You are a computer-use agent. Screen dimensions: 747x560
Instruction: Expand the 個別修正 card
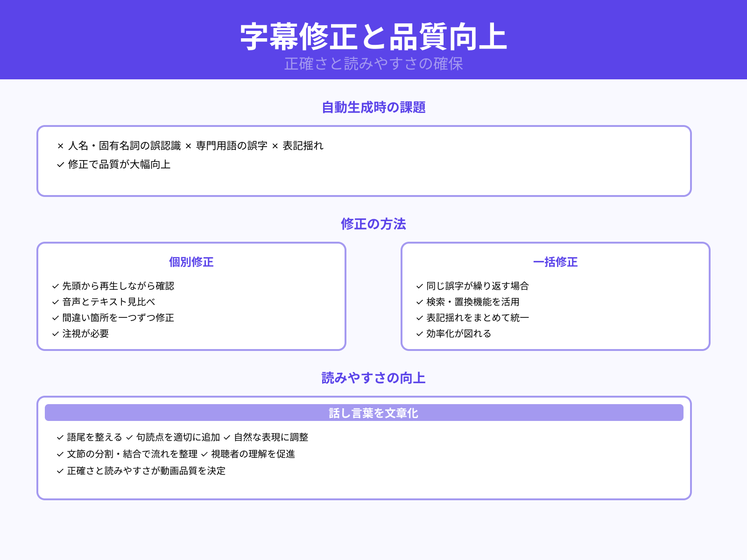point(190,262)
